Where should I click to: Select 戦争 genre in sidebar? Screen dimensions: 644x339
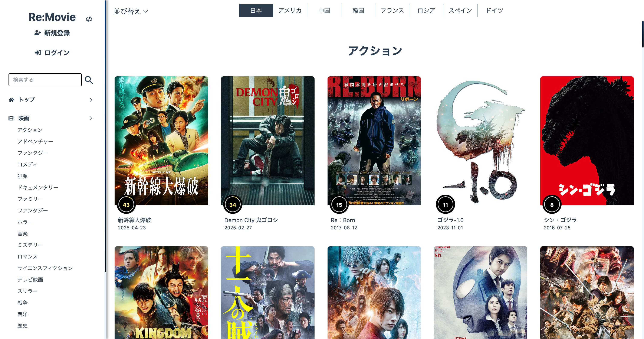tap(23, 303)
